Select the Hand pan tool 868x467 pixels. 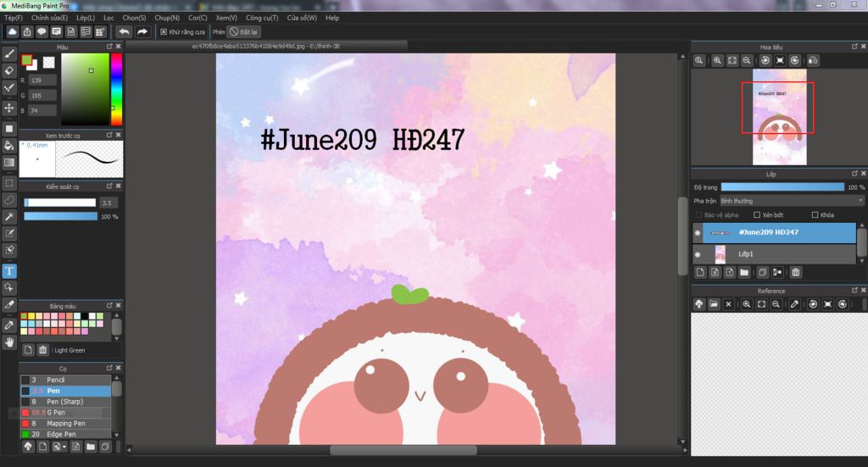tap(8, 342)
